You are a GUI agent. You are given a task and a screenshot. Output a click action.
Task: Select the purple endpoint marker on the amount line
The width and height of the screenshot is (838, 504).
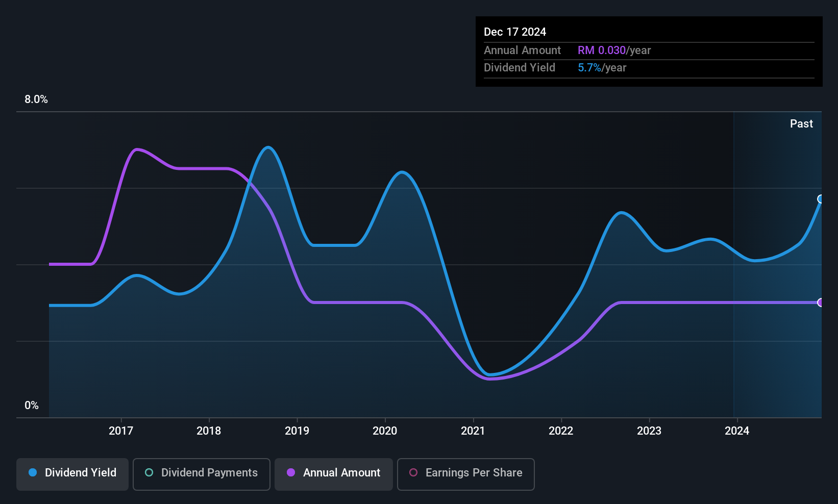821,303
